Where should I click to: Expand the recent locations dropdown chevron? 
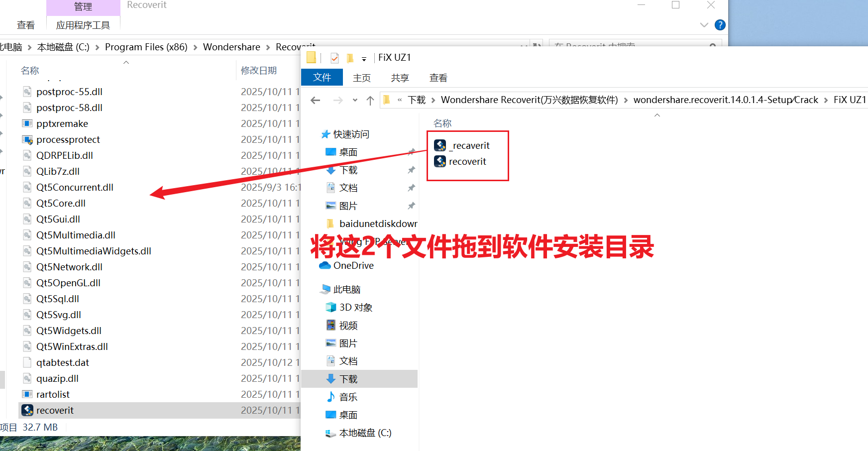point(355,101)
